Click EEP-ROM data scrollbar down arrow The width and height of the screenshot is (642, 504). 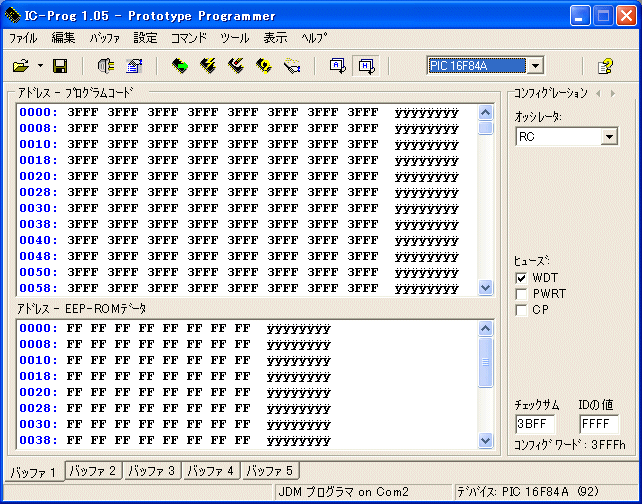[486, 441]
